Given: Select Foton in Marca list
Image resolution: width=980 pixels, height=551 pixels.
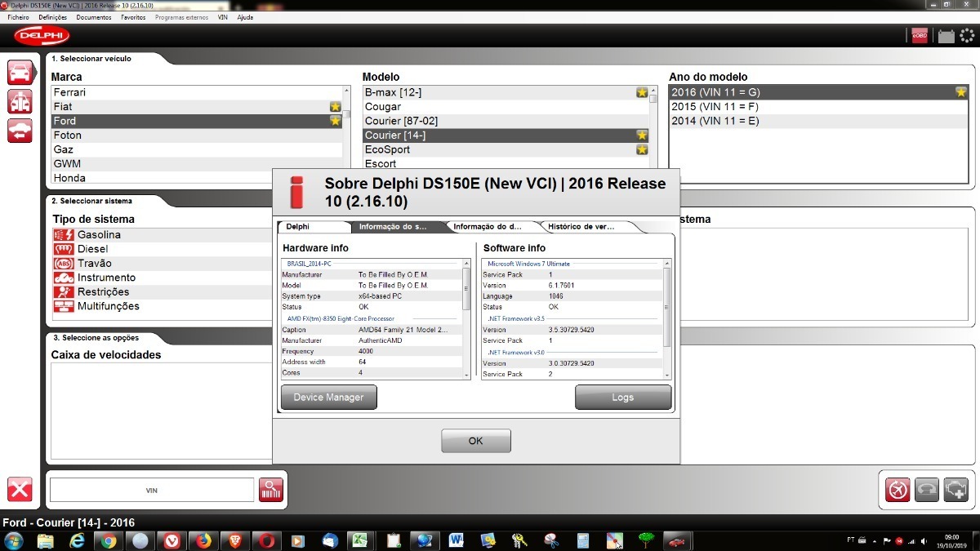Looking at the screenshot, I should (198, 136).
